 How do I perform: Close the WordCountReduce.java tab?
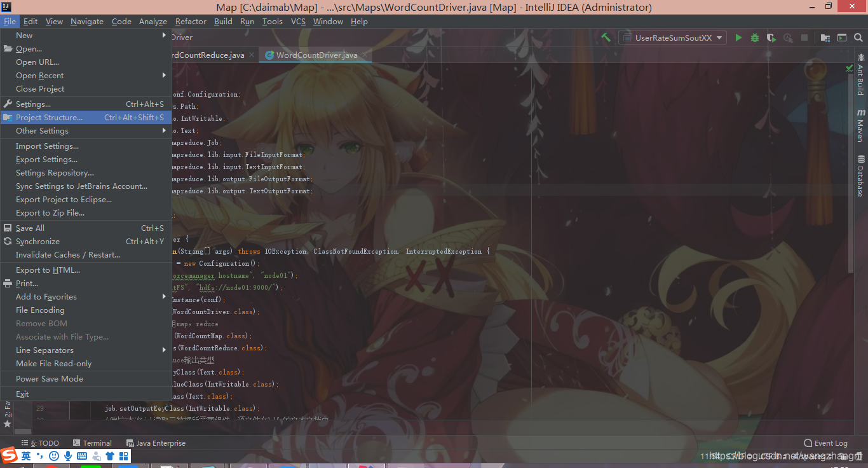(252, 55)
